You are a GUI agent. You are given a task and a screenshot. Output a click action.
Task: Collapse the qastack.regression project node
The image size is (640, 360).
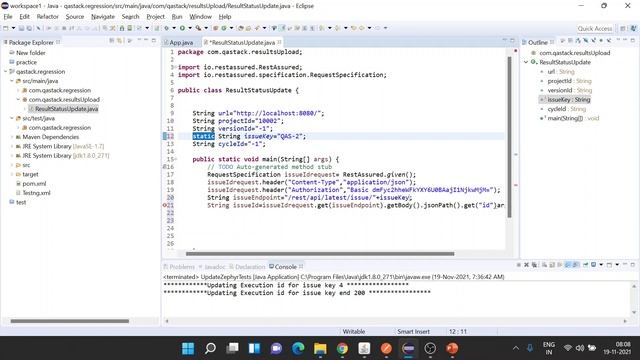coord(5,71)
